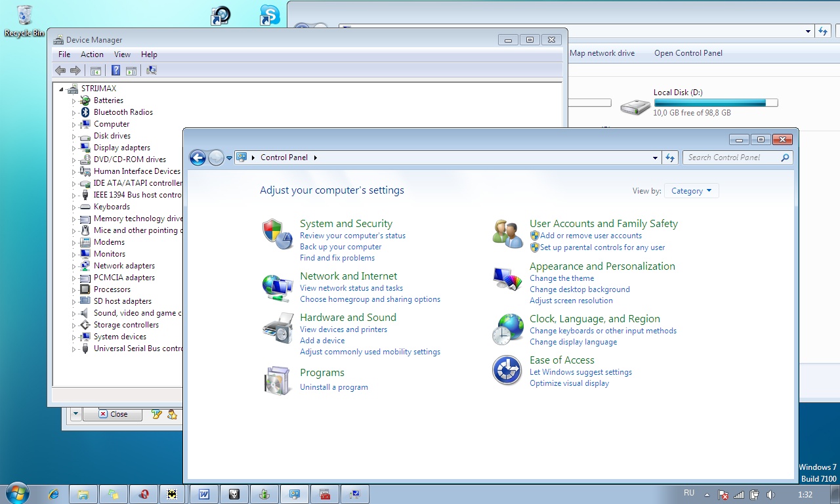This screenshot has width=840, height=504.
Task: Click the volume speaker icon in system tray
Action: (770, 495)
